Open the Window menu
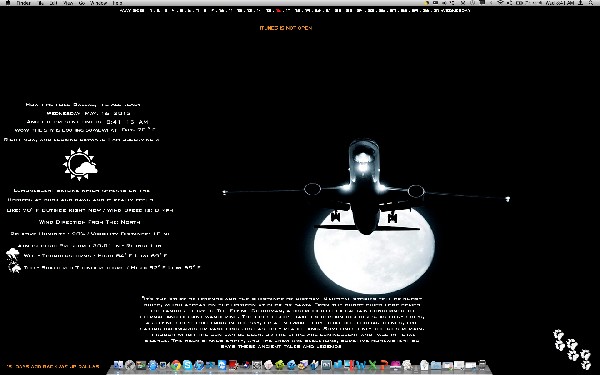 (98, 2)
